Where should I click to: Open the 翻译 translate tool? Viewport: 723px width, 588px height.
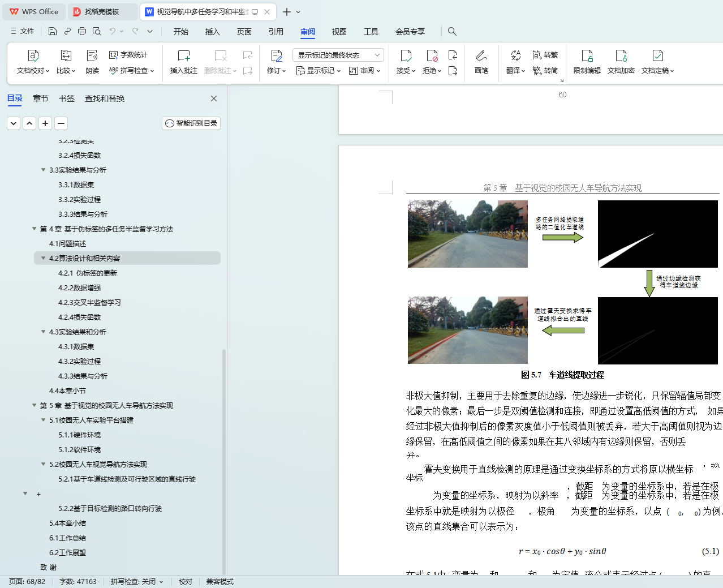515,62
